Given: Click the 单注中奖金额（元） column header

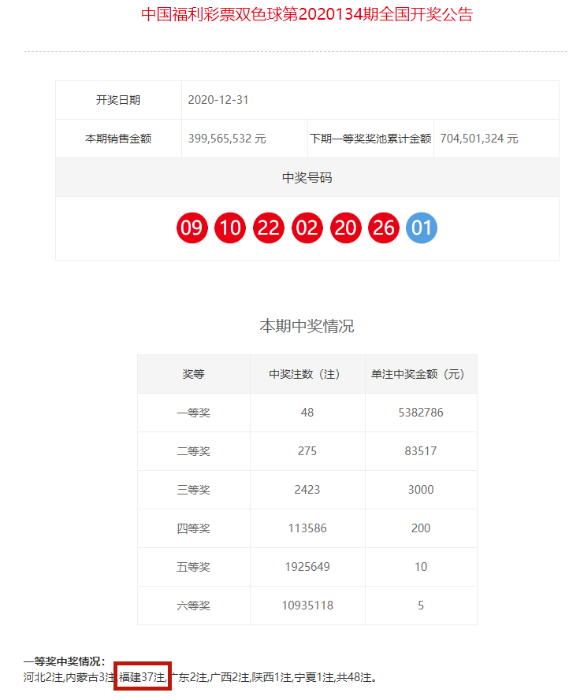Looking at the screenshot, I should click(x=421, y=374).
